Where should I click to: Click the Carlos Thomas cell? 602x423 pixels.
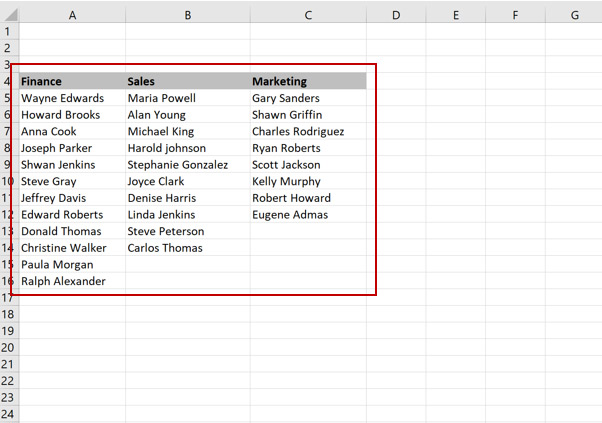(x=188, y=248)
